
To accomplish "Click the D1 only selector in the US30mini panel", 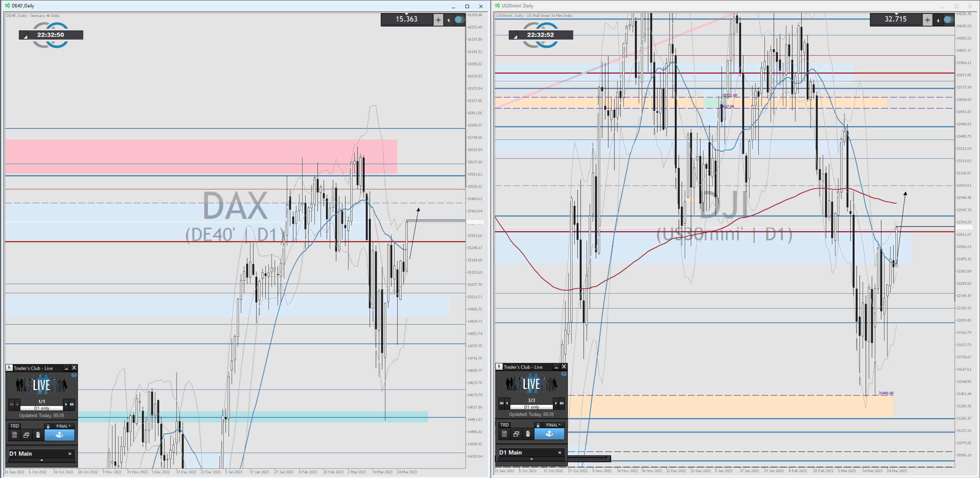I will [x=531, y=407].
